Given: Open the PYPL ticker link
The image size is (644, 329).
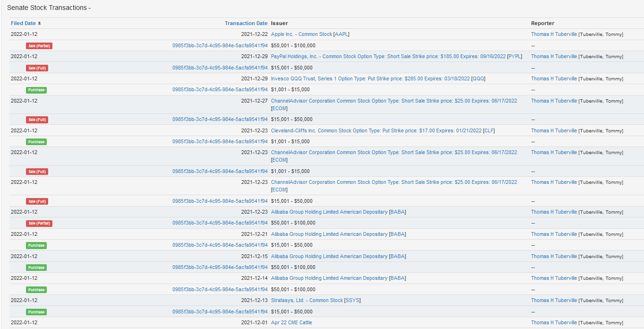Looking at the screenshot, I should pos(515,56).
